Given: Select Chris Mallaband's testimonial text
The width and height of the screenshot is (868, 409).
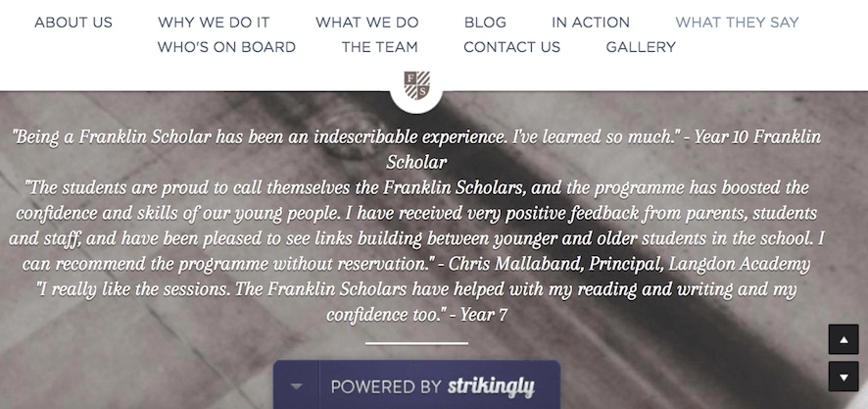Looking at the screenshot, I should click(416, 225).
